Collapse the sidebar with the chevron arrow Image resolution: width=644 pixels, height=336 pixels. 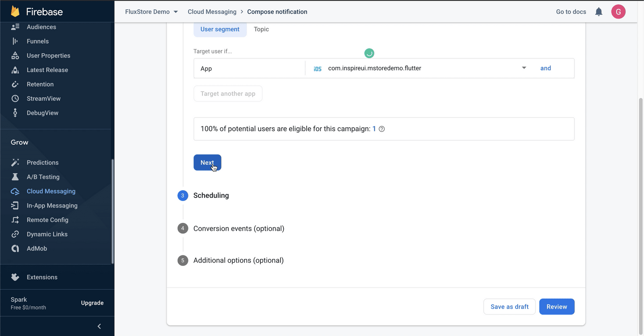99,326
